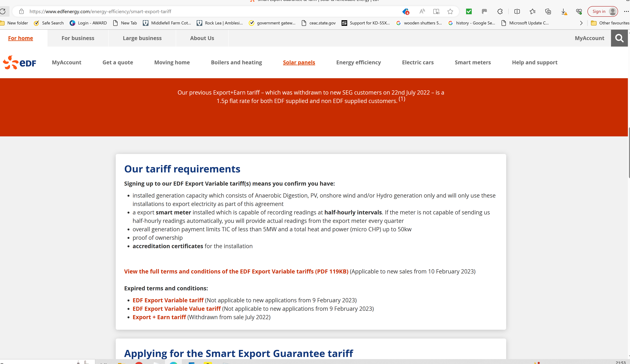The width and height of the screenshot is (630, 364).
Task: Open the Electric cars menu item
Action: [418, 62]
